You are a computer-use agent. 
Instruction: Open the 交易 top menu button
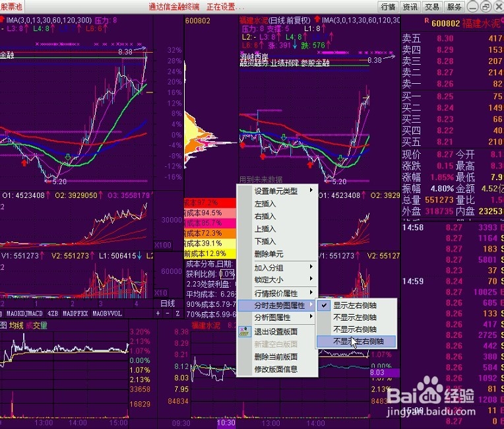432,7
